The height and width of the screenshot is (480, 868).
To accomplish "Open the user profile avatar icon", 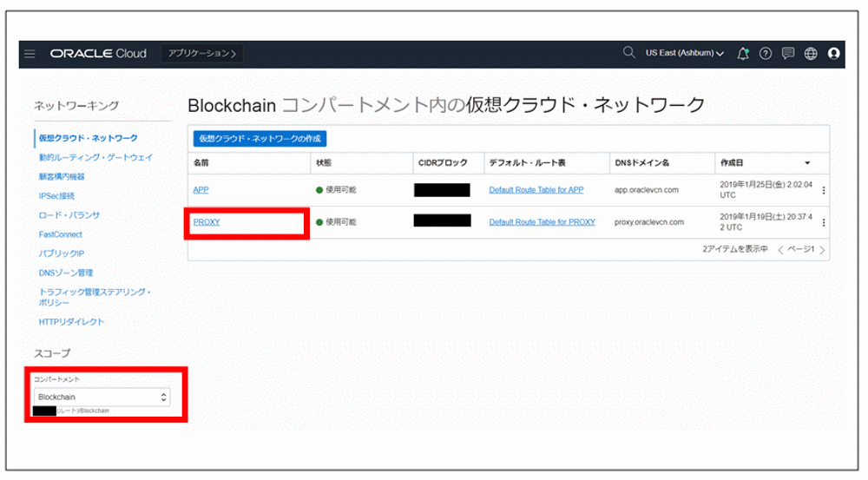I will (833, 54).
